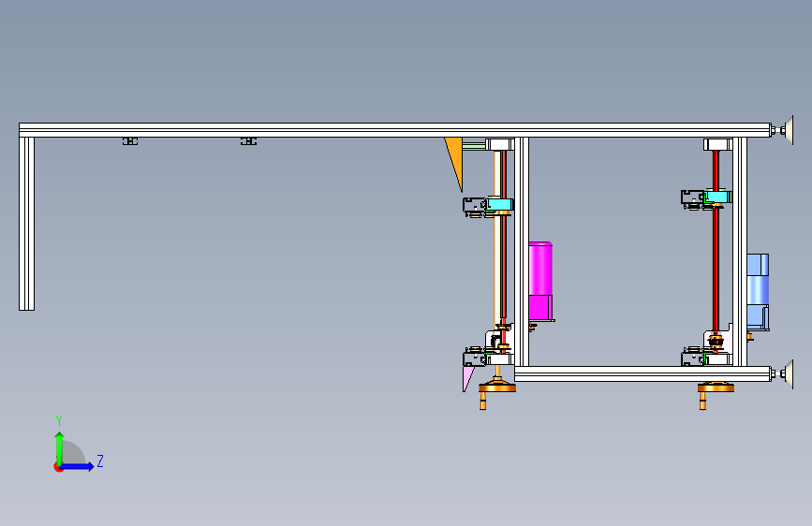Click the blue Z axis arrow of triad
The width and height of the screenshot is (812, 526).
(78, 466)
